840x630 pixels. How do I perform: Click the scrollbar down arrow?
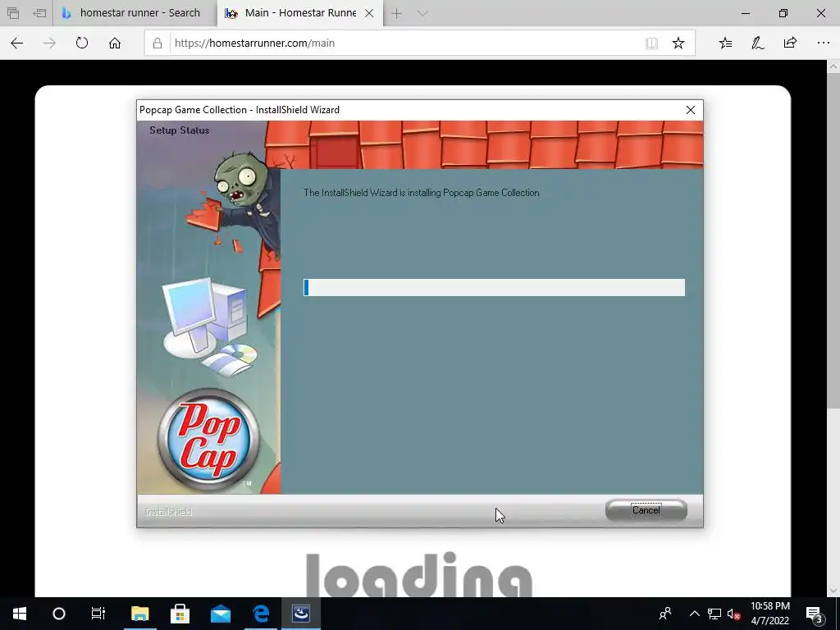pos(833,591)
